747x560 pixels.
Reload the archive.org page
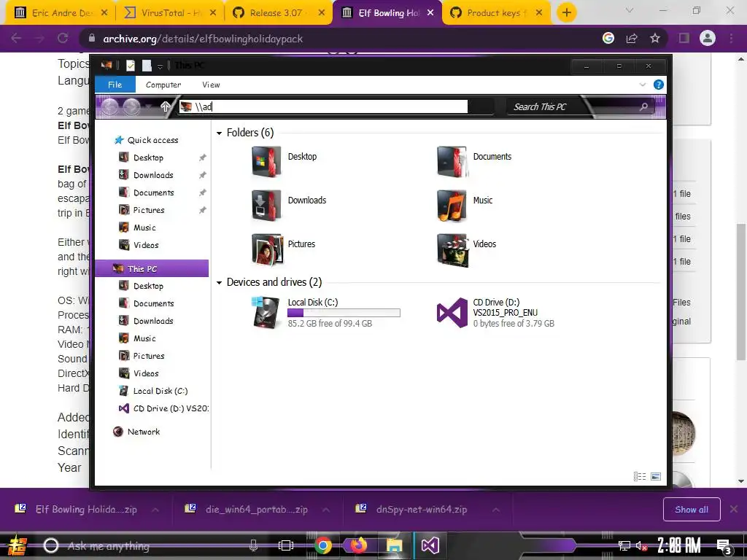pyautogui.click(x=63, y=38)
